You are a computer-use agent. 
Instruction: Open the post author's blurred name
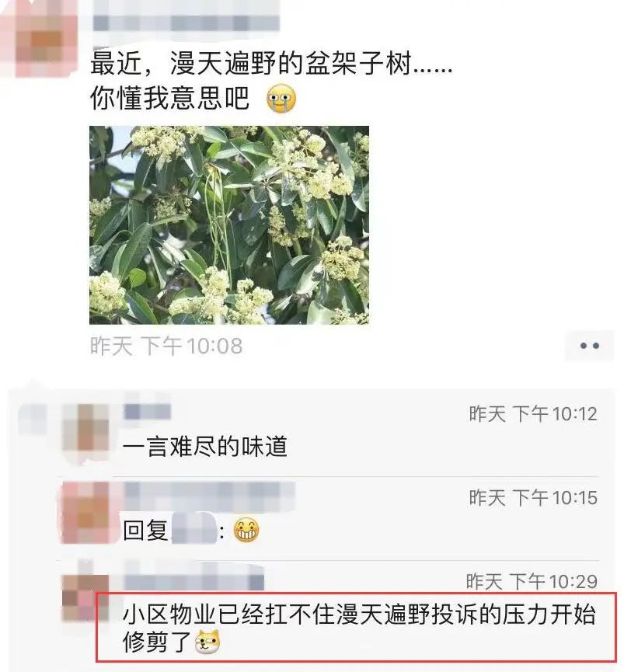coord(186,23)
